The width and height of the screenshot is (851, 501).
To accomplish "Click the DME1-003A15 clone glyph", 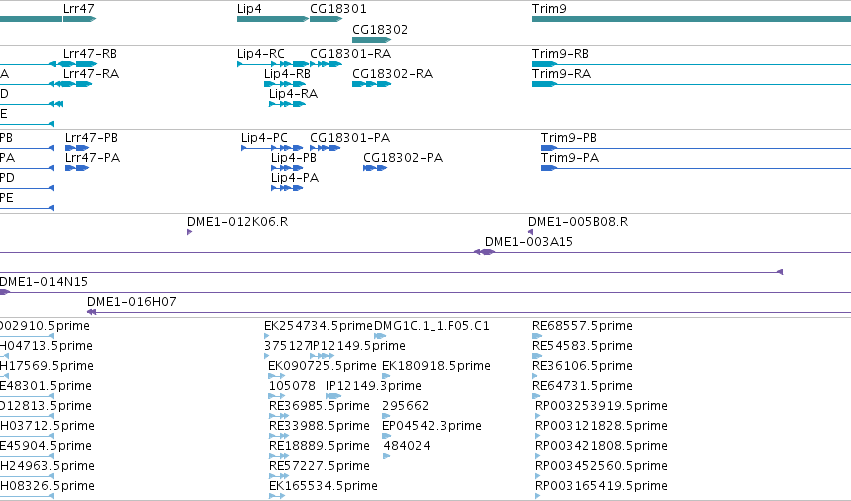I will (x=484, y=252).
